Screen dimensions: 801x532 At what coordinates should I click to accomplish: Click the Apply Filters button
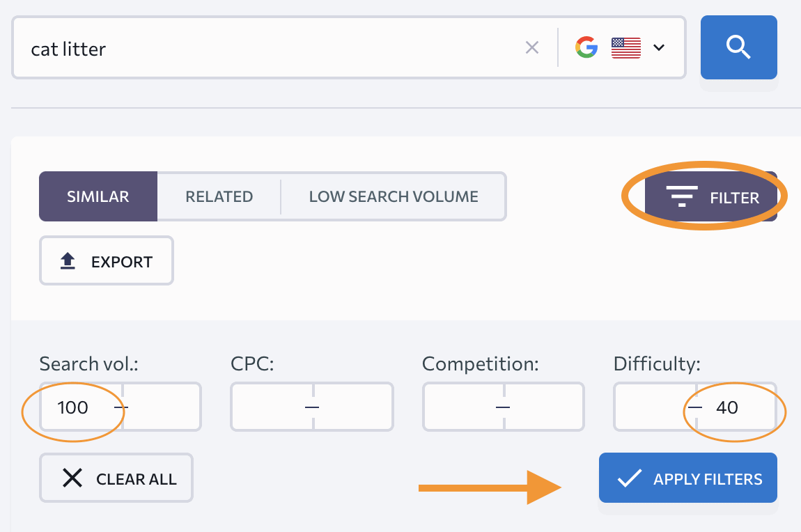coord(688,478)
